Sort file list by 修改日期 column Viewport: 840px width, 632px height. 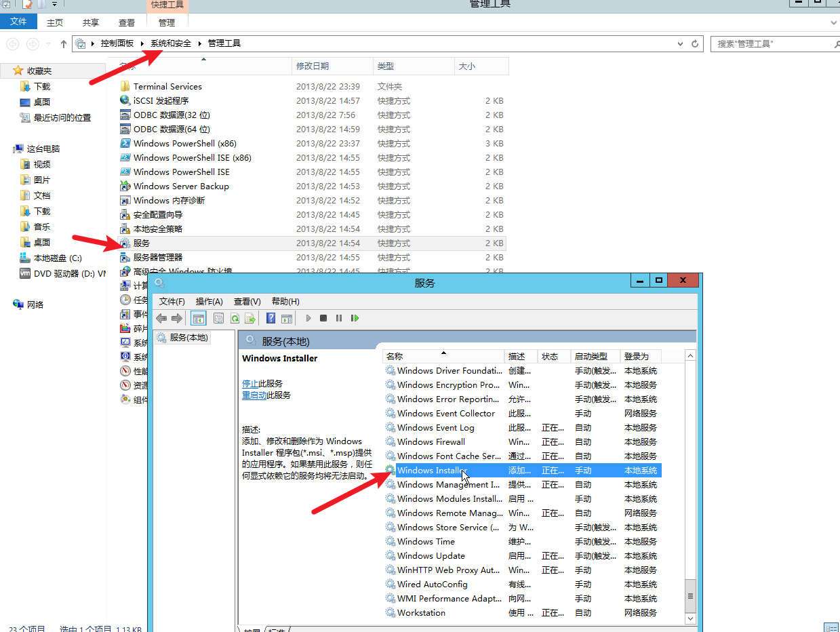tap(332, 66)
